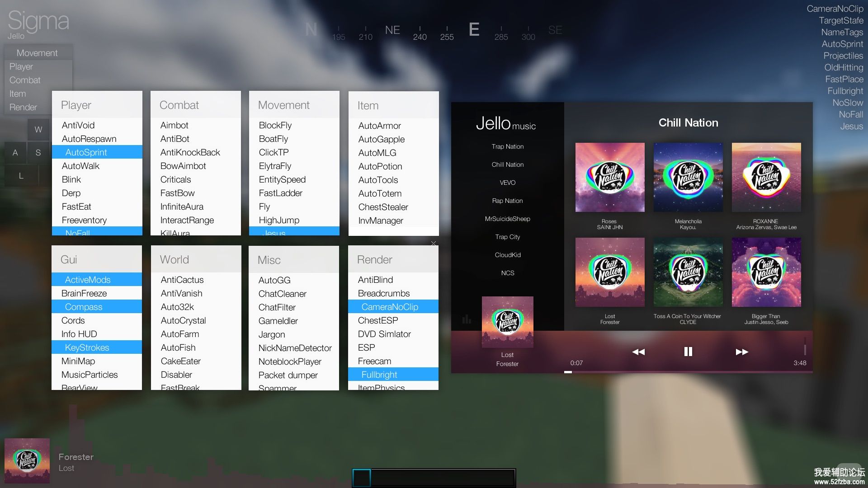This screenshot has width=868, height=488.
Task: Pause the current song
Action: 688,352
